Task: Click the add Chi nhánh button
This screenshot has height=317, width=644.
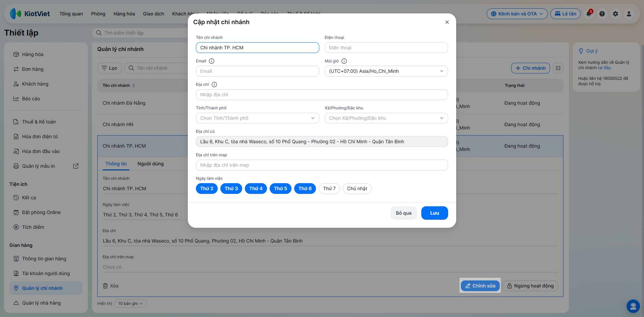Action: (530, 68)
